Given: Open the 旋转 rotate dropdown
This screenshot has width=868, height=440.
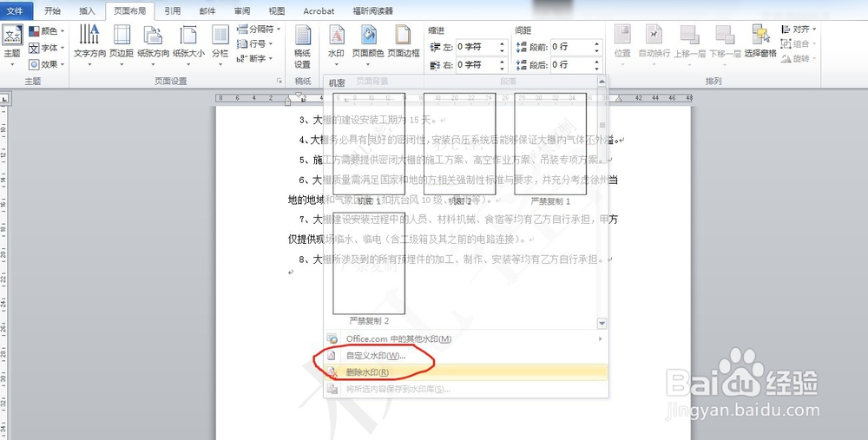Looking at the screenshot, I should point(799,59).
